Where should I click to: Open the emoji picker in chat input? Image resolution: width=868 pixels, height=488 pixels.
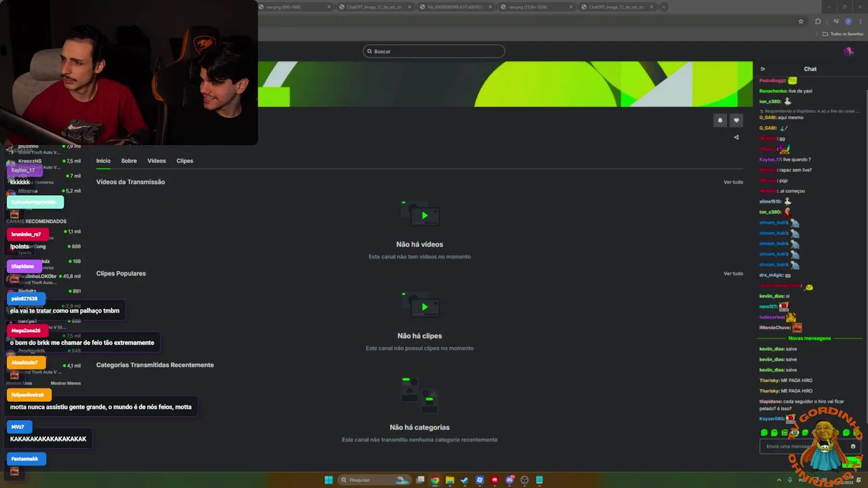point(853,446)
